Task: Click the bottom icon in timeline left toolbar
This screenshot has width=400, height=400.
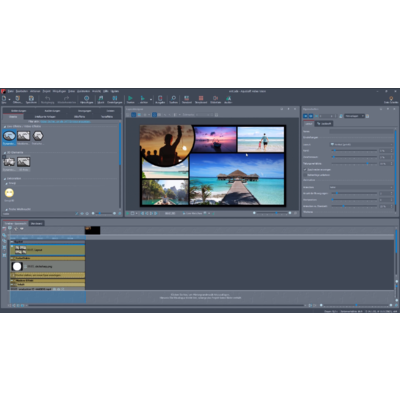Action: pos(4,255)
